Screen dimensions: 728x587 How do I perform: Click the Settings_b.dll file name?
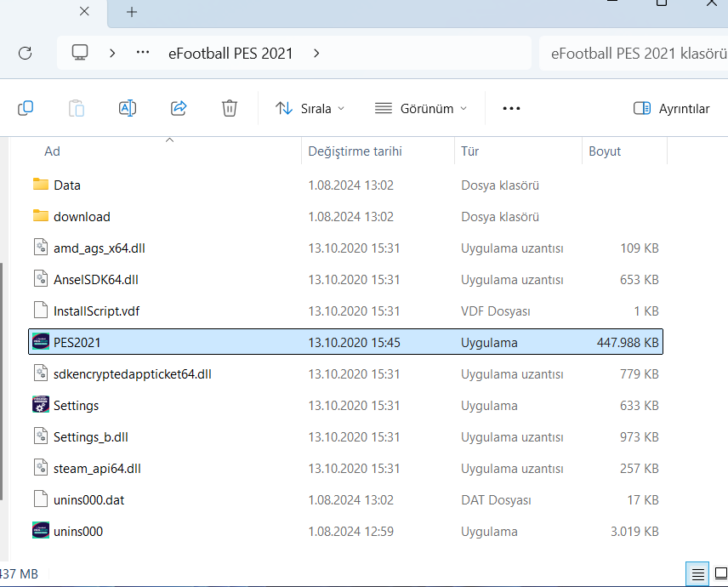90,437
